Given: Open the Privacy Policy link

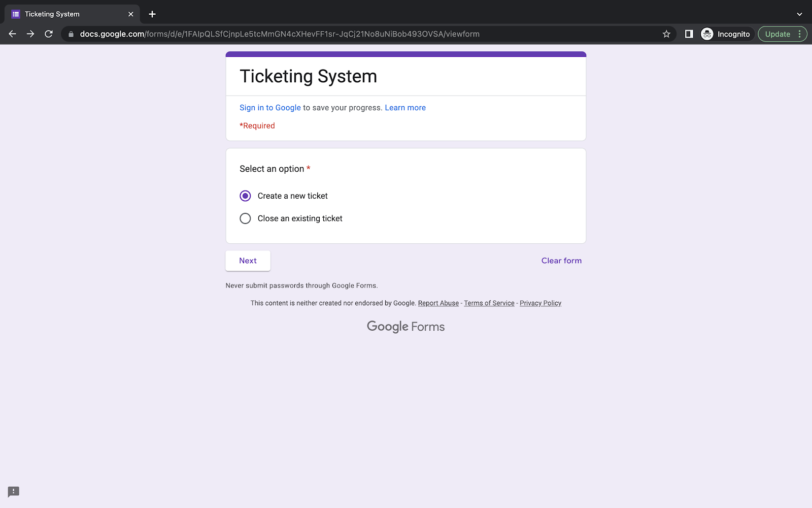Looking at the screenshot, I should tap(540, 303).
